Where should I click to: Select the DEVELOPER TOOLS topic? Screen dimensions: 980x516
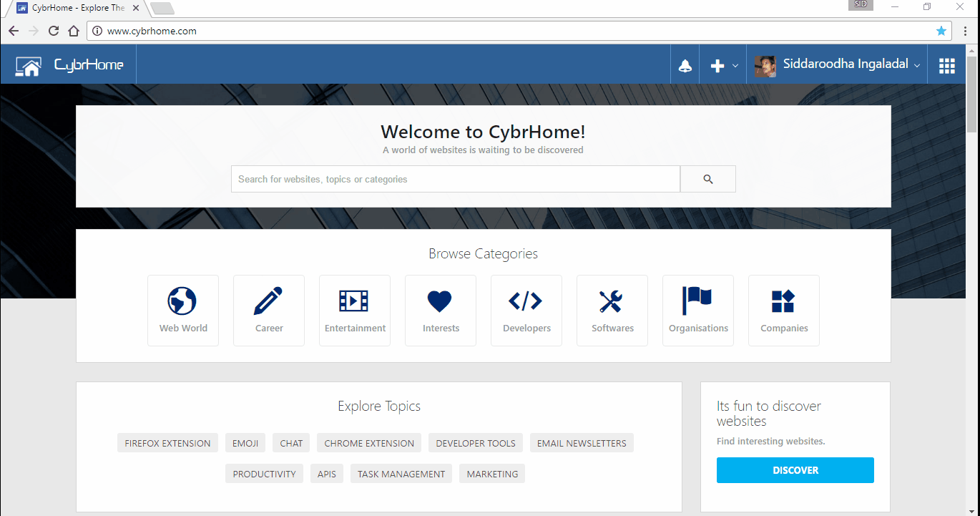(x=476, y=443)
